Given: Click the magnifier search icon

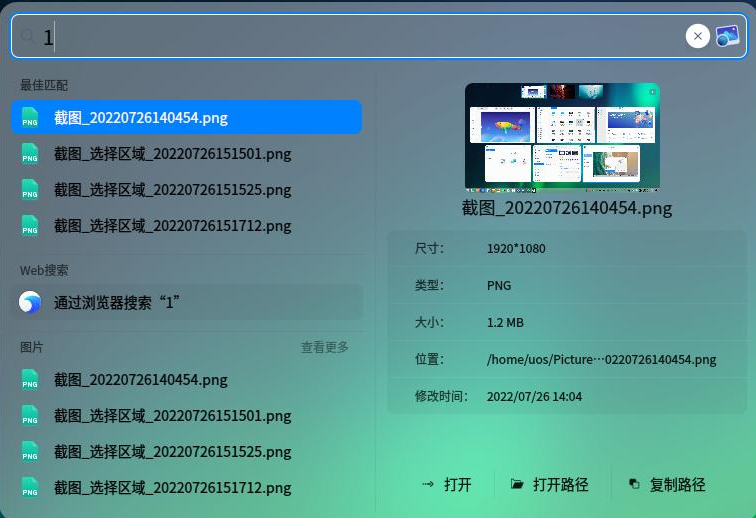Looking at the screenshot, I should coord(27,36).
